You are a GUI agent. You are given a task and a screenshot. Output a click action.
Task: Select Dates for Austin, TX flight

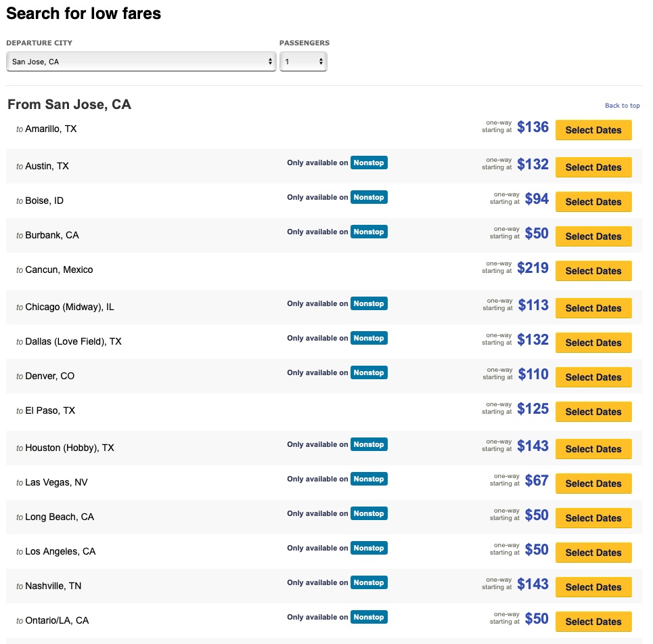[x=593, y=167]
